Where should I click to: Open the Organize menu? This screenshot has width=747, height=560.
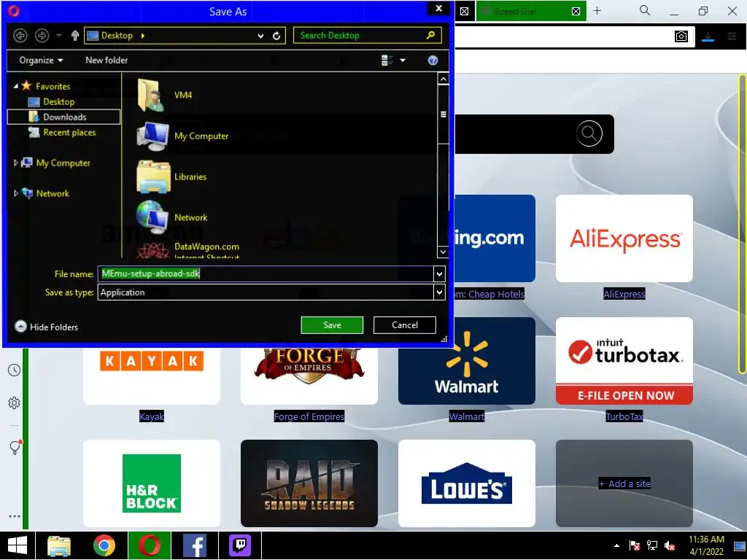point(41,60)
